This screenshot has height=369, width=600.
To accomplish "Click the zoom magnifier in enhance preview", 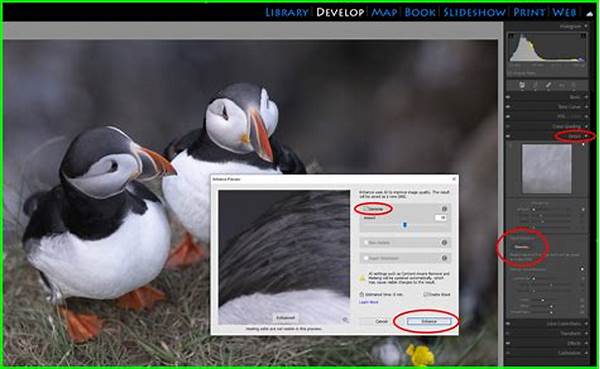I will click(345, 320).
